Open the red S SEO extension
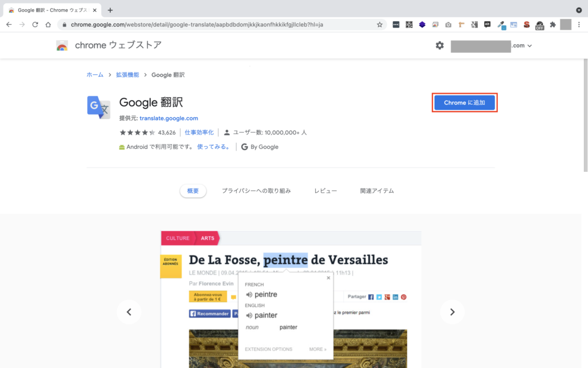The height and width of the screenshot is (368, 588). 527,24
